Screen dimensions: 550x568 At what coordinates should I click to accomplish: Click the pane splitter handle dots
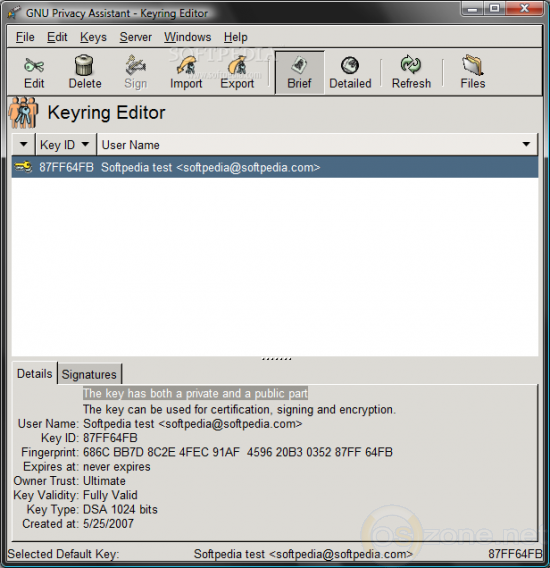click(276, 359)
